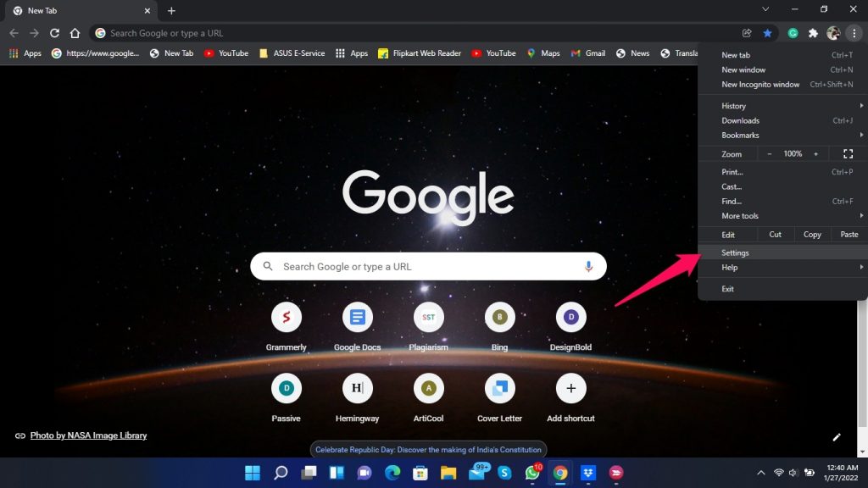Image resolution: width=868 pixels, height=488 pixels.
Task: Open the ArtiCool shortcut tile
Action: coord(428,398)
